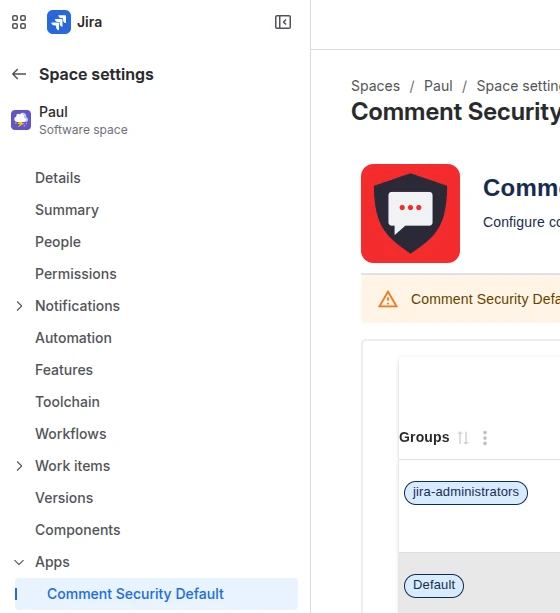Open Features settings
This screenshot has width=560, height=613.
click(x=64, y=370)
